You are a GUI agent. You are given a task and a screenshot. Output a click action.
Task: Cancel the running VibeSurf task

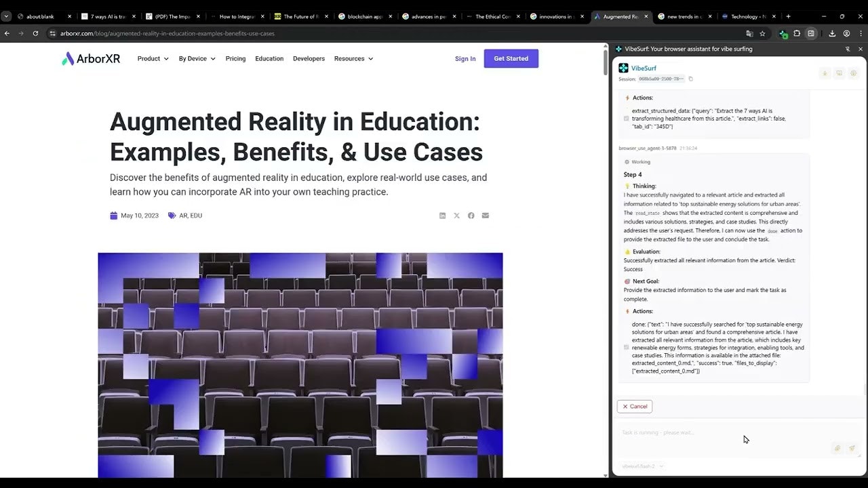tap(635, 407)
